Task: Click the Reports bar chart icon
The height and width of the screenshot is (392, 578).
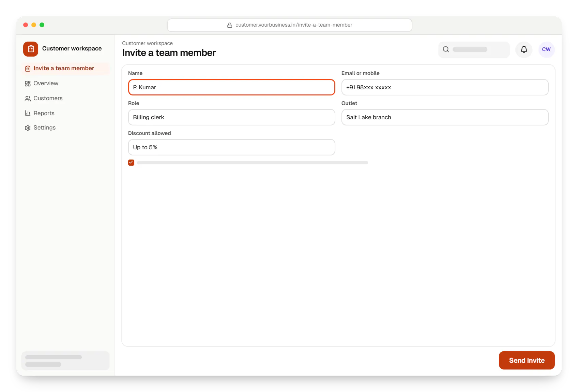Action: coord(28,113)
